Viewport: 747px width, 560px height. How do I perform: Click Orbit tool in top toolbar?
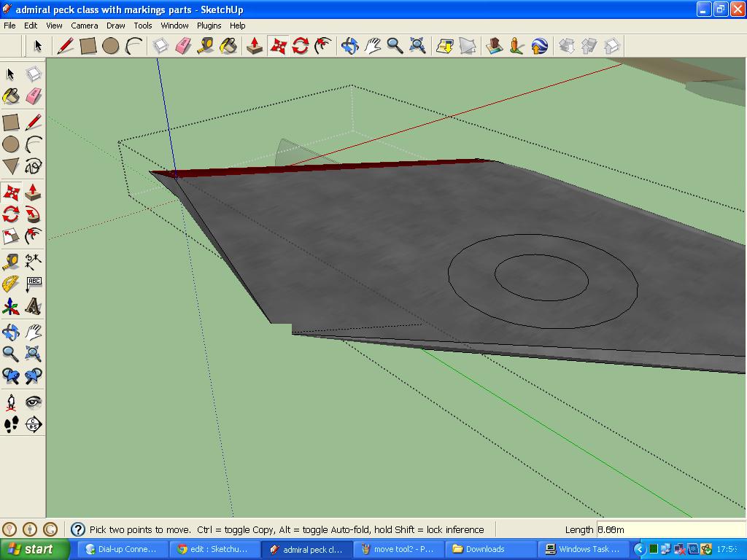coord(349,46)
